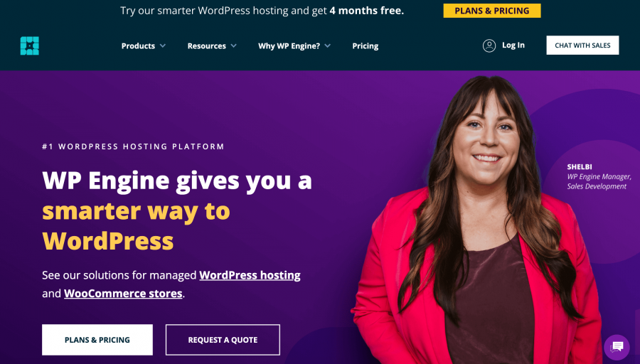
Task: Expand the Why WP Engine chevron
Action: point(327,45)
